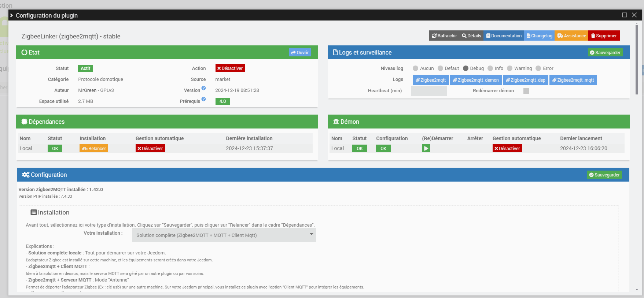Toggle the Redémarrer démon checkbox
644x298 pixels.
(526, 91)
